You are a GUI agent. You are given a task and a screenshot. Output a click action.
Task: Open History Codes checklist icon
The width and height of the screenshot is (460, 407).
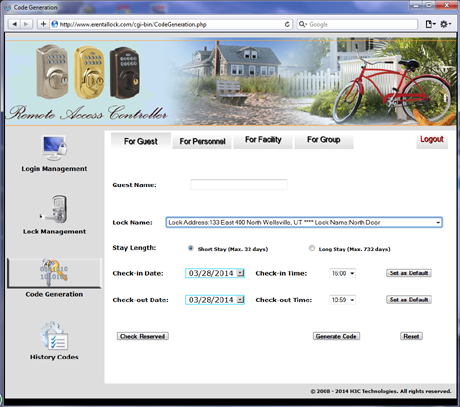54,336
